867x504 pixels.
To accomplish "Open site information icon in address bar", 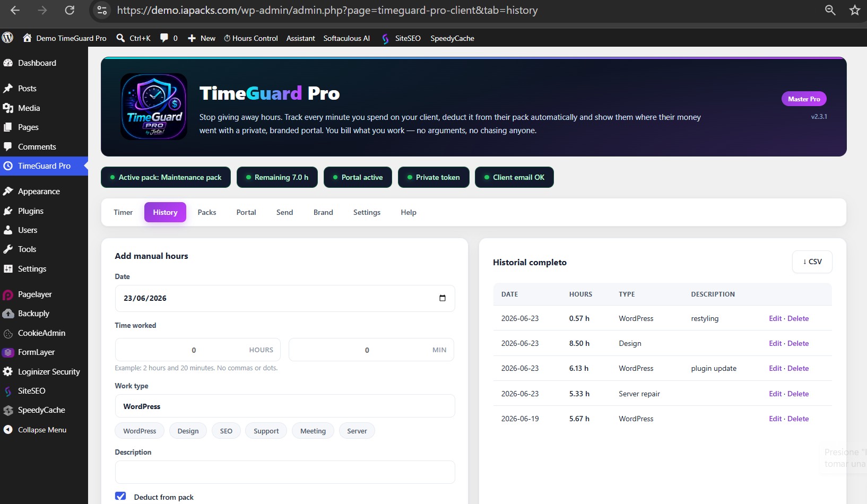I will click(x=102, y=10).
